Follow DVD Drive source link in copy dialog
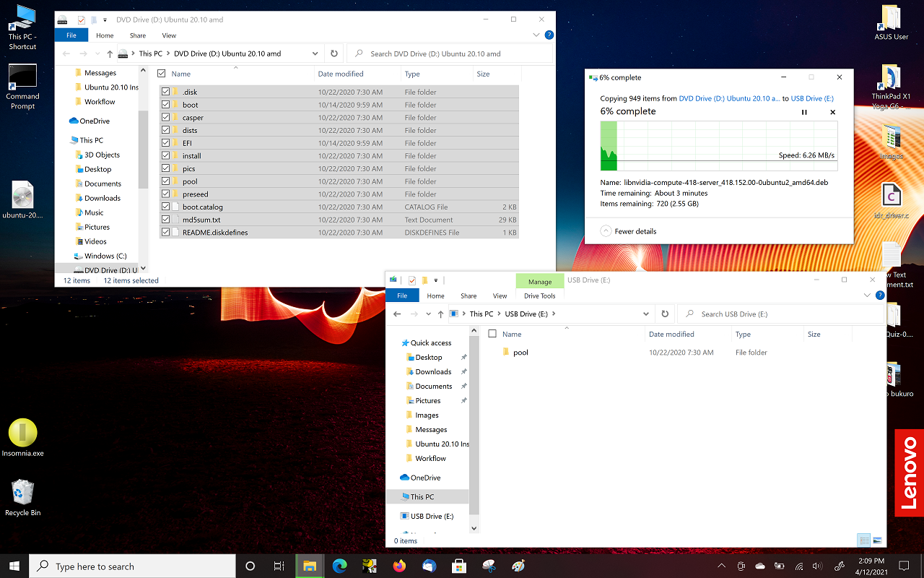Image resolution: width=924 pixels, height=578 pixels. point(729,98)
